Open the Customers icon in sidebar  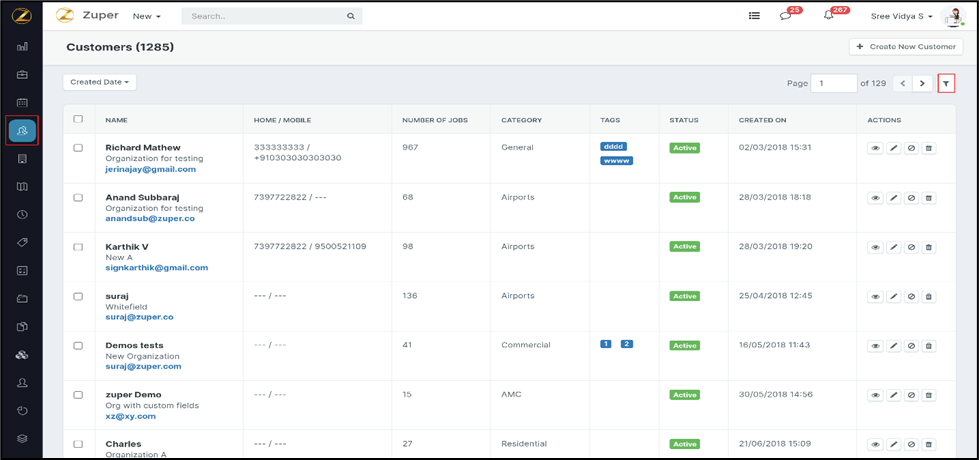click(x=22, y=130)
